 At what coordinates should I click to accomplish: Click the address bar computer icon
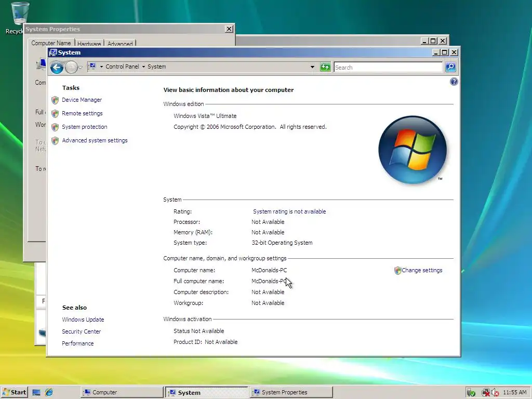92,66
